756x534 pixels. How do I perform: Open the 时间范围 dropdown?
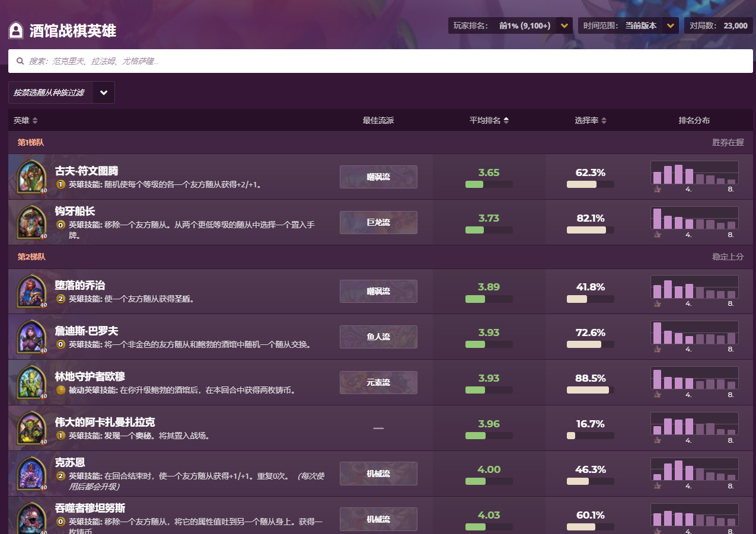click(670, 25)
